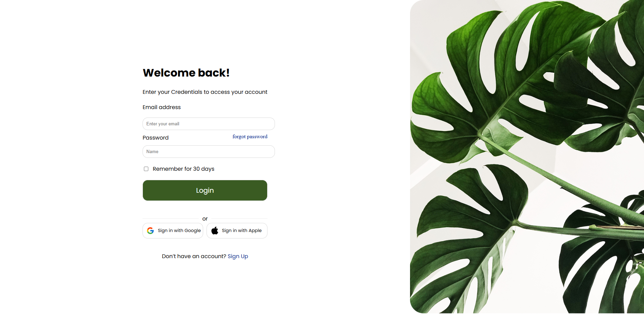Click the monstera plant image
Viewport: 644px width, 314px height.
click(x=527, y=156)
